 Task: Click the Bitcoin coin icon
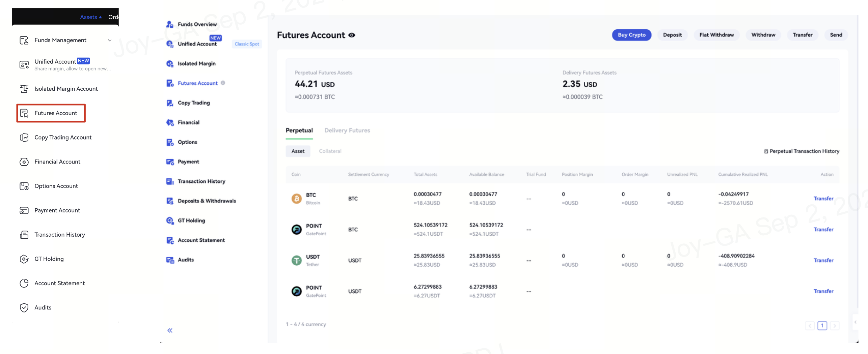(x=296, y=199)
